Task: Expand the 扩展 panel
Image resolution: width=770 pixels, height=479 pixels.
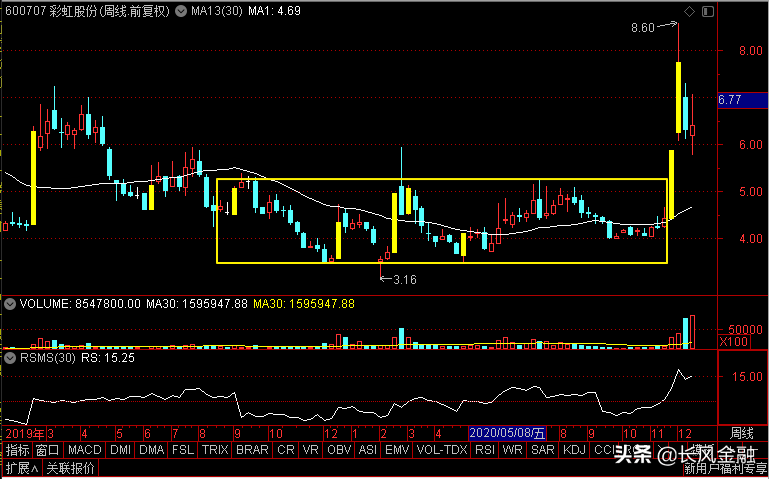Action: [x=20, y=468]
